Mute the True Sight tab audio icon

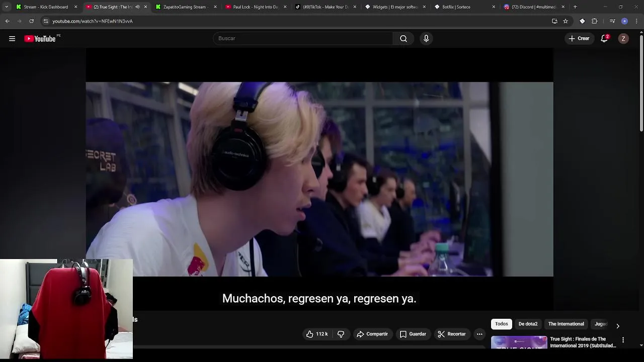137,7
